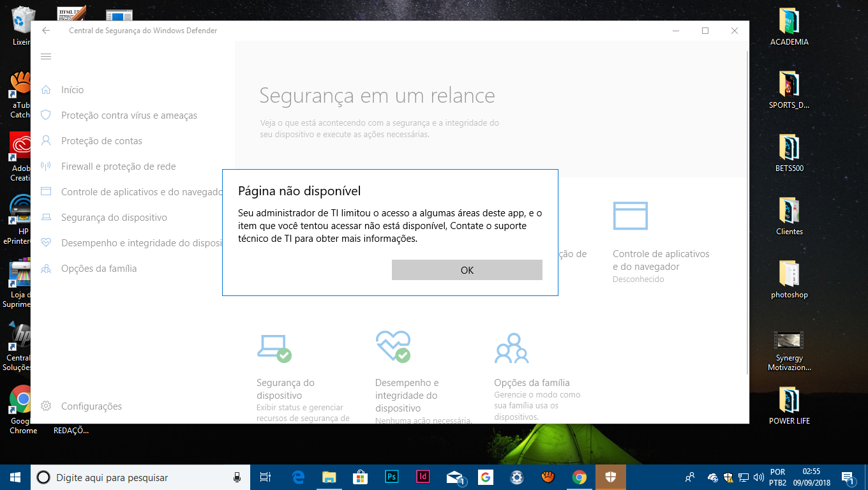Open Proteção contra vírus e ameaças
Viewport: 868px width, 490px height.
tap(129, 115)
